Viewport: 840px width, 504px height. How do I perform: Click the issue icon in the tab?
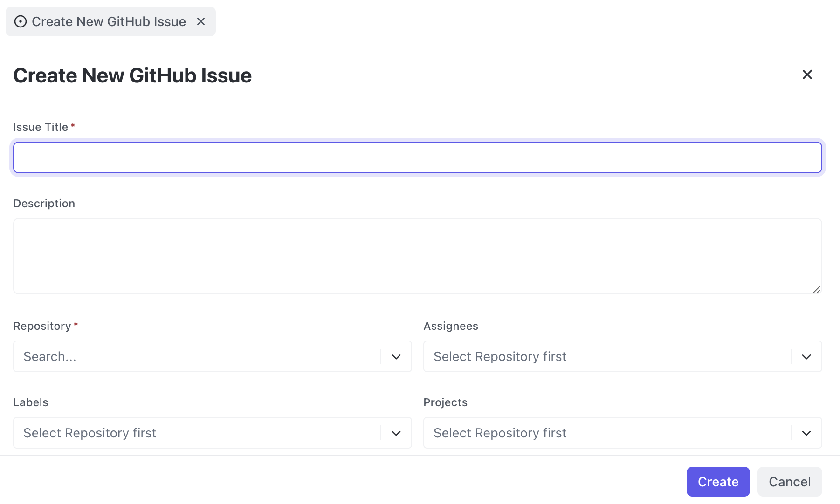tap(21, 22)
